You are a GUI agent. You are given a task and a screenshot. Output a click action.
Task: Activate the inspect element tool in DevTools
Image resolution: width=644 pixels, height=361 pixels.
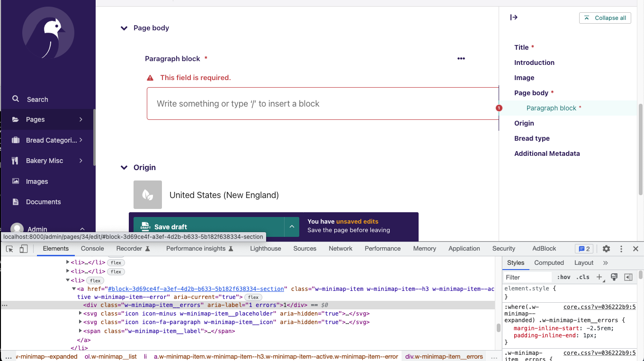point(9,248)
